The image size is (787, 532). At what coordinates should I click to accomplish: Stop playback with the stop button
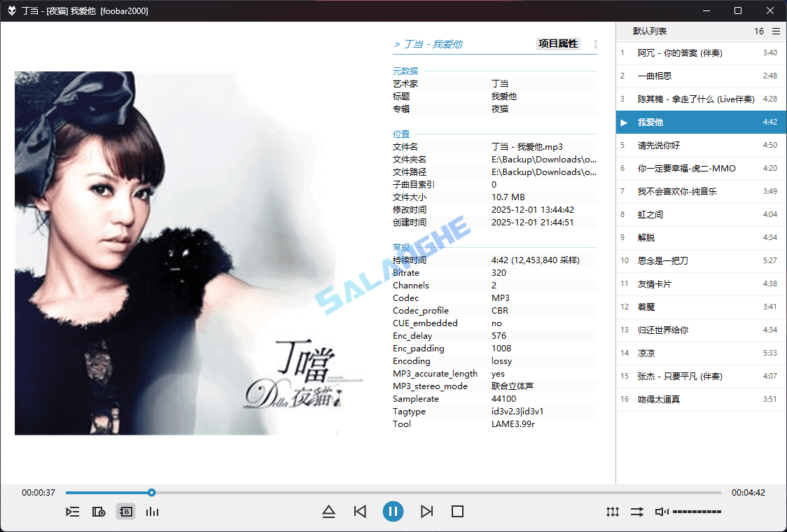pyautogui.click(x=457, y=512)
